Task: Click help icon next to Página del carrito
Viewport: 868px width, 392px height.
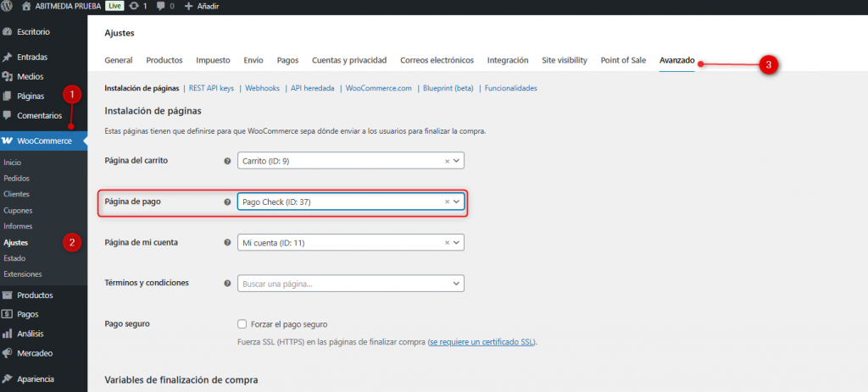Action: (226, 161)
